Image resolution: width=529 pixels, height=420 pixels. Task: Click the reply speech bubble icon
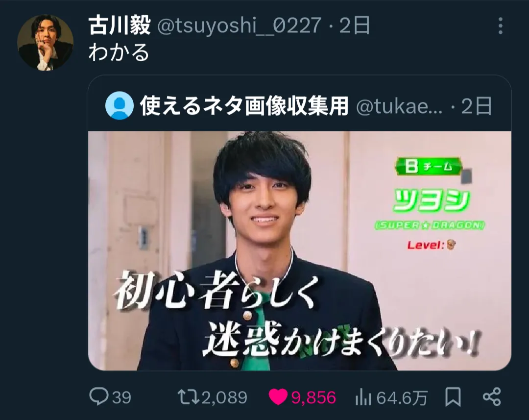[99, 396]
